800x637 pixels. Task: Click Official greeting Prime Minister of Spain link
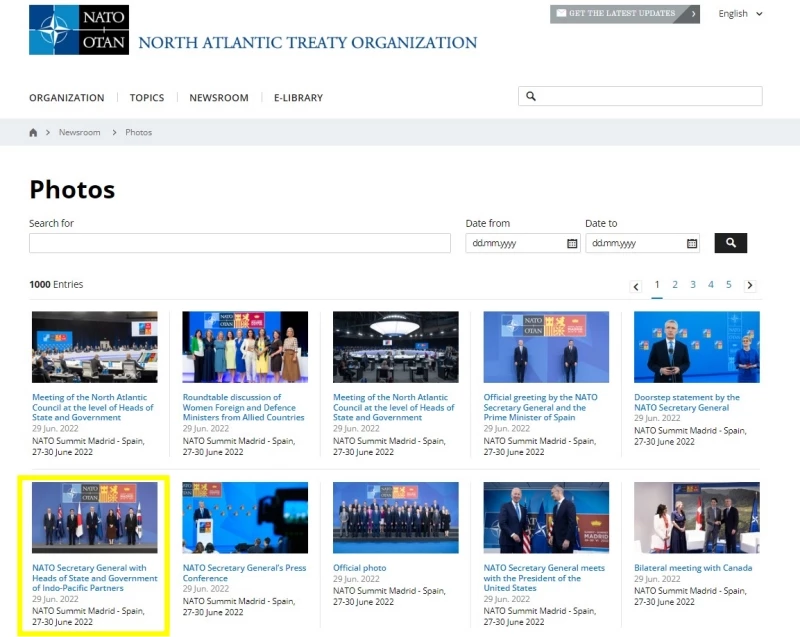540,407
